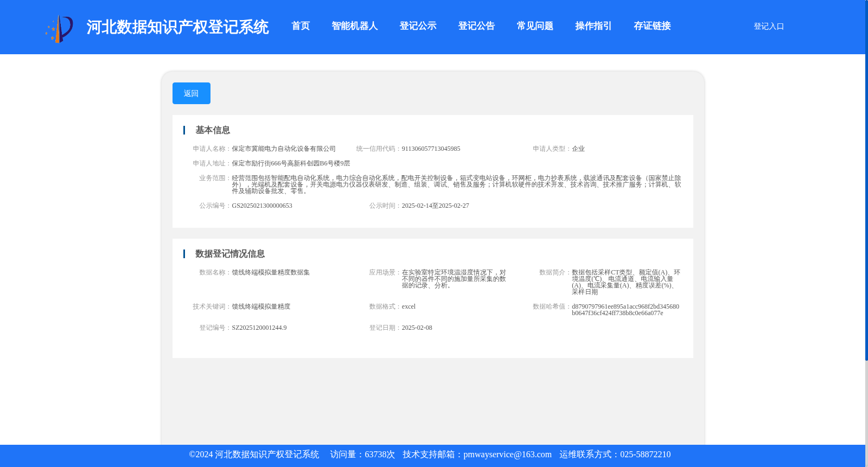
Task: Open the 常见问题 menu item
Action: pyautogui.click(x=535, y=26)
